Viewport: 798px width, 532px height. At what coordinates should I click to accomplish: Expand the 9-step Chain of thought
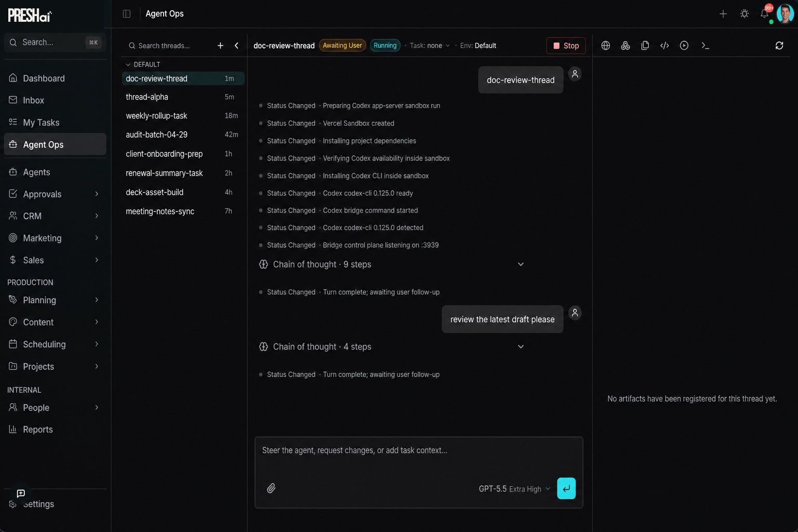point(521,264)
